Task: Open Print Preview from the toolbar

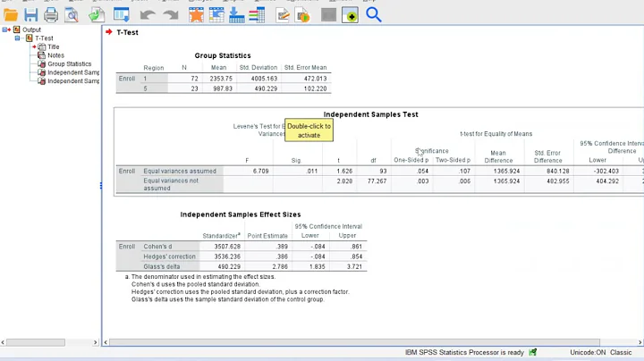Action: point(72,15)
